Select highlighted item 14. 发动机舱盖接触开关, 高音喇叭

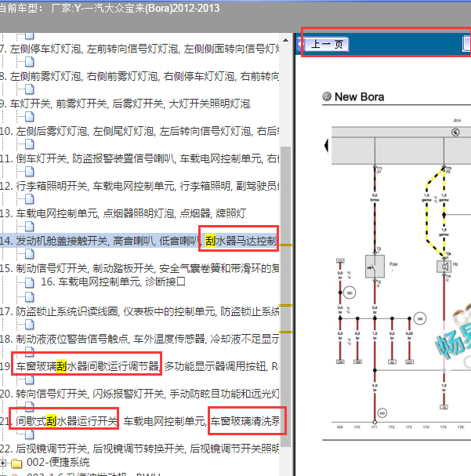pos(139,241)
